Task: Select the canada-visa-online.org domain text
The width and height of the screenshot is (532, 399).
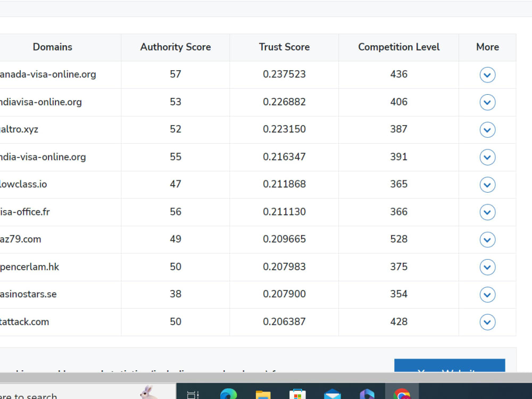Action: [x=48, y=74]
